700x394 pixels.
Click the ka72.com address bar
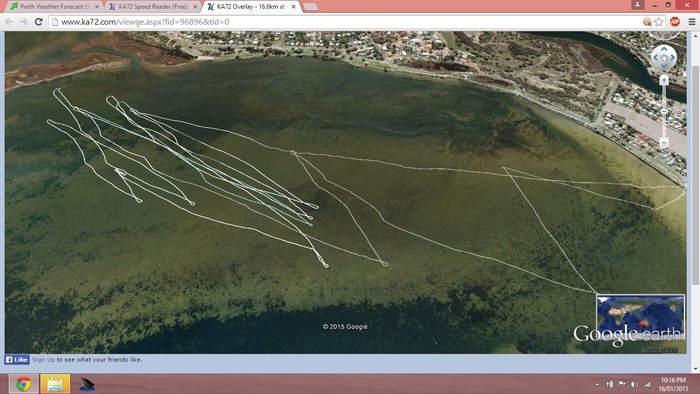(x=348, y=21)
